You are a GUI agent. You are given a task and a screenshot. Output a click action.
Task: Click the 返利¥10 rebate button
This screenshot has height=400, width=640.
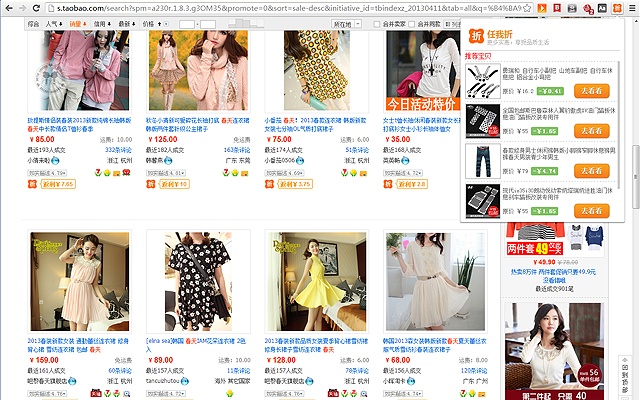coord(174,184)
